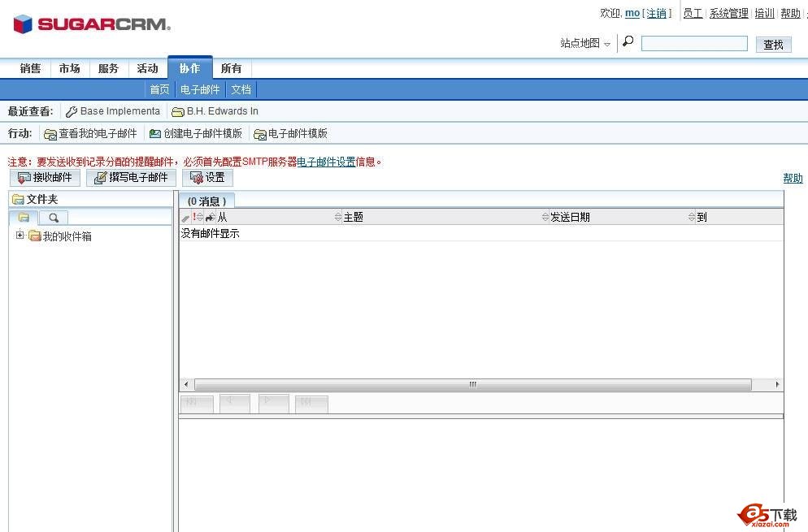
Task: Open 文档 in the submenu bar
Action: [x=241, y=89]
